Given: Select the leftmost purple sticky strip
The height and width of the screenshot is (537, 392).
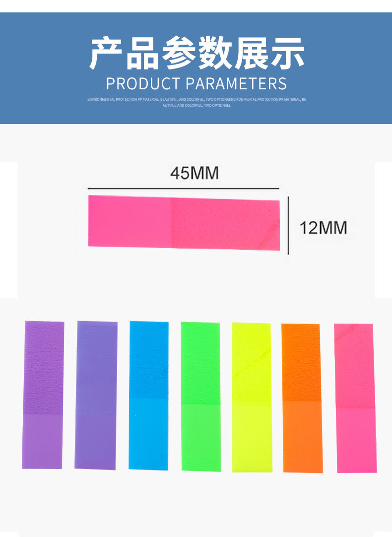Looking at the screenshot, I should [43, 395].
